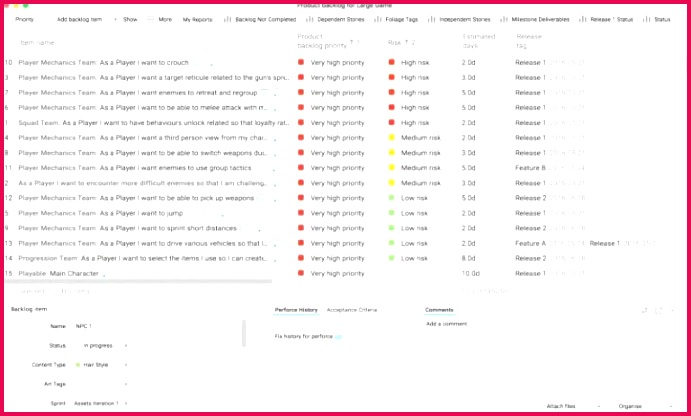This screenshot has height=416, width=691.
Task: Expand the Add backlog item arrow
Action: [115, 19]
